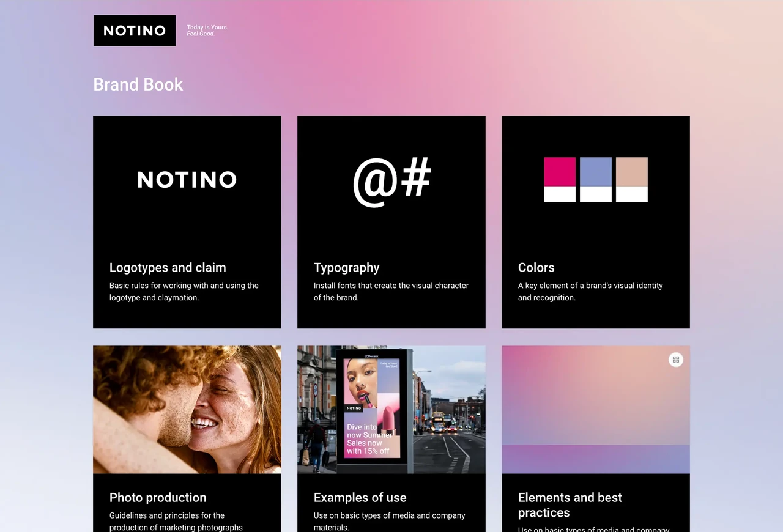
Task: Click the white NOTINO wordmark in Logotypes card
Action: point(187,179)
